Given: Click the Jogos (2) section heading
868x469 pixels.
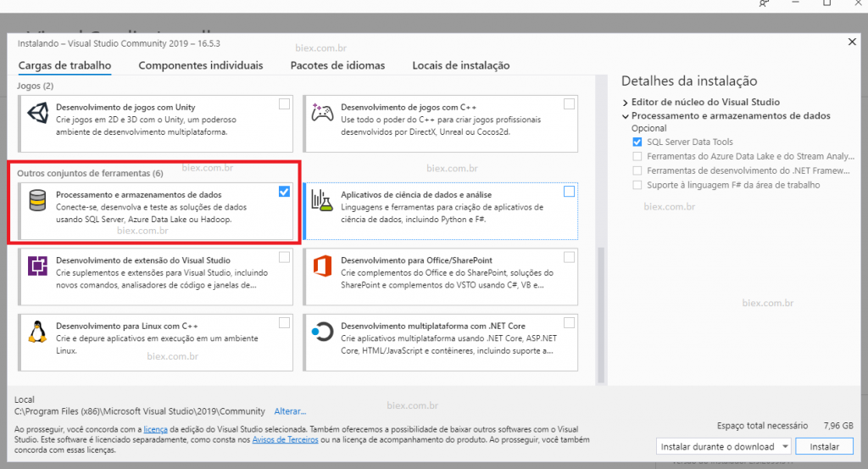Looking at the screenshot, I should click(x=35, y=86).
